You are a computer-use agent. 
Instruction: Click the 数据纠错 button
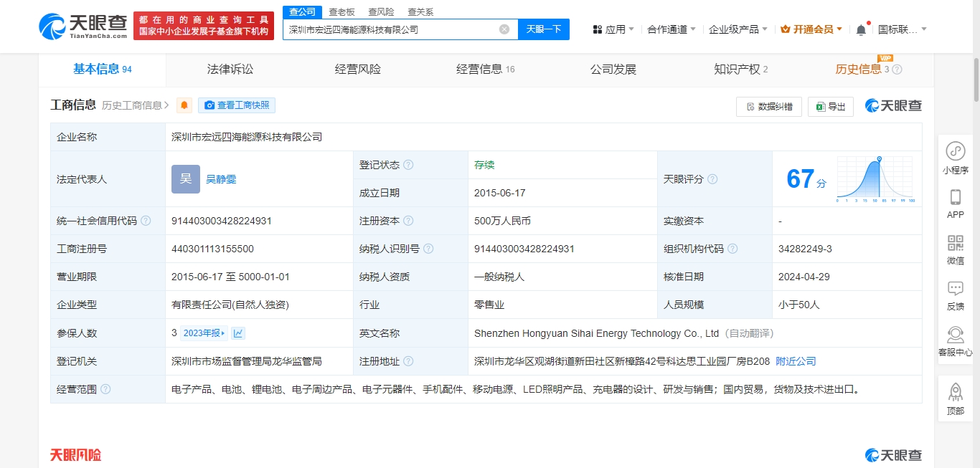(x=769, y=107)
